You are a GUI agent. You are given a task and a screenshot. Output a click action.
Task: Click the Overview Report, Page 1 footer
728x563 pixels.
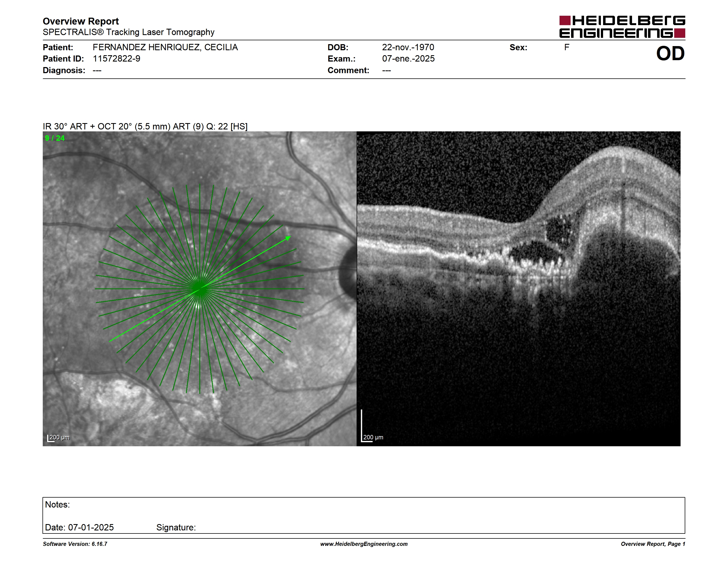653,544
